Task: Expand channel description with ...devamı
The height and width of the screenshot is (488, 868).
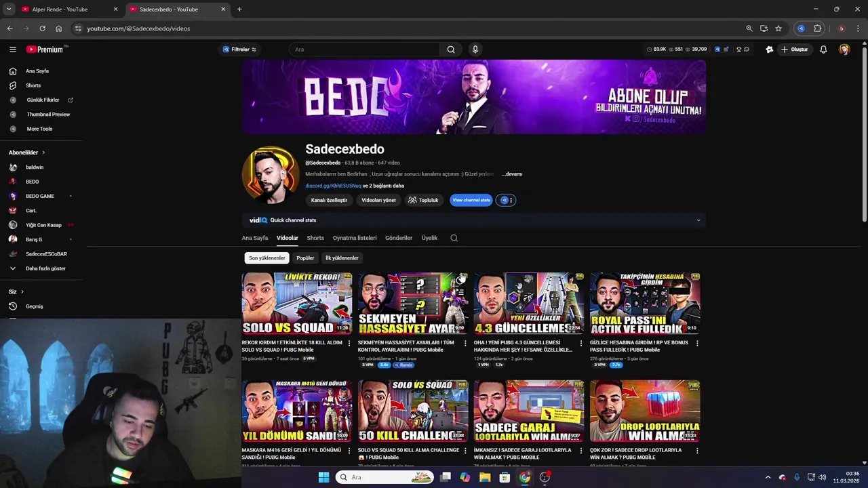Action: pyautogui.click(x=512, y=174)
